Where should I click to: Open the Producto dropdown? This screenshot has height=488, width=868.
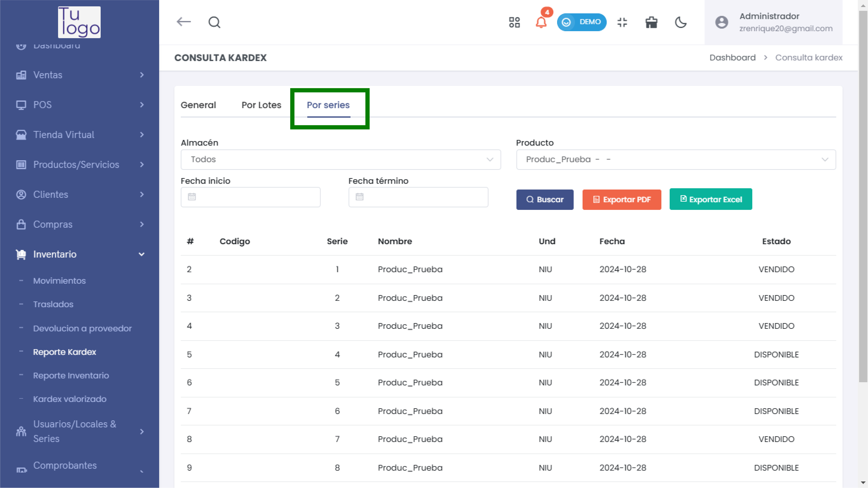click(x=676, y=159)
